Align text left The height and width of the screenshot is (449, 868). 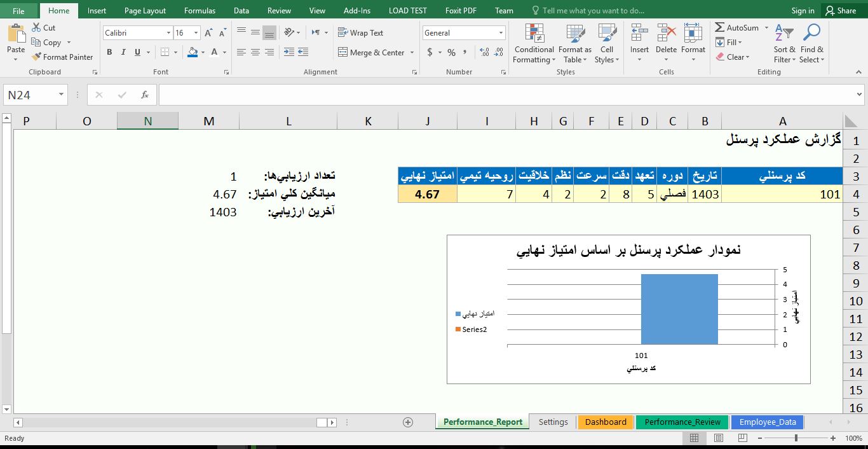(x=241, y=52)
